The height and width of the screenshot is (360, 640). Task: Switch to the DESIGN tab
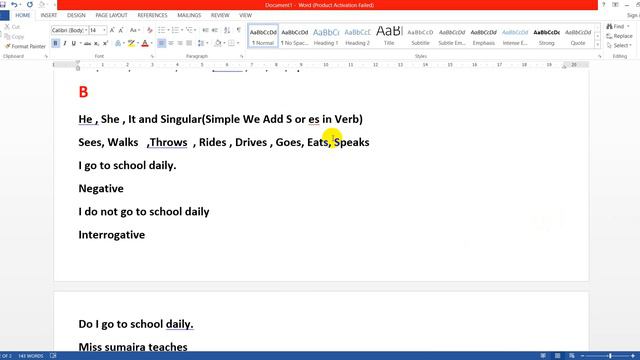[x=76, y=15]
